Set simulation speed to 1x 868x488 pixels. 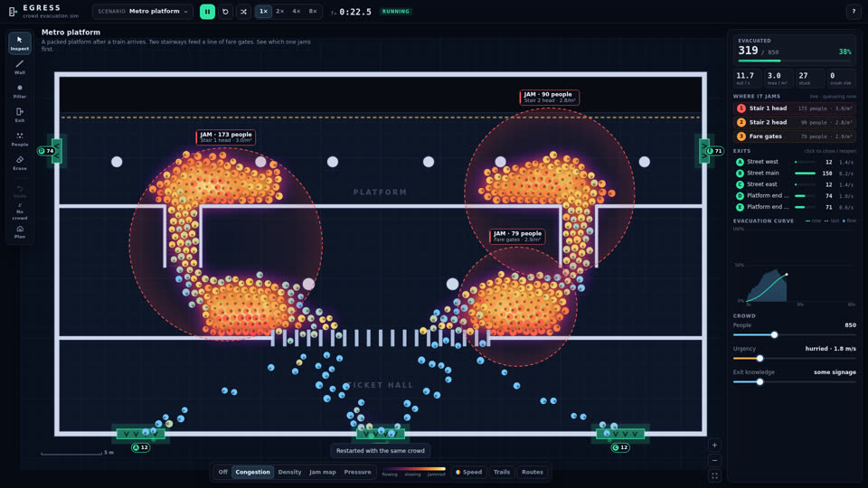(x=263, y=11)
